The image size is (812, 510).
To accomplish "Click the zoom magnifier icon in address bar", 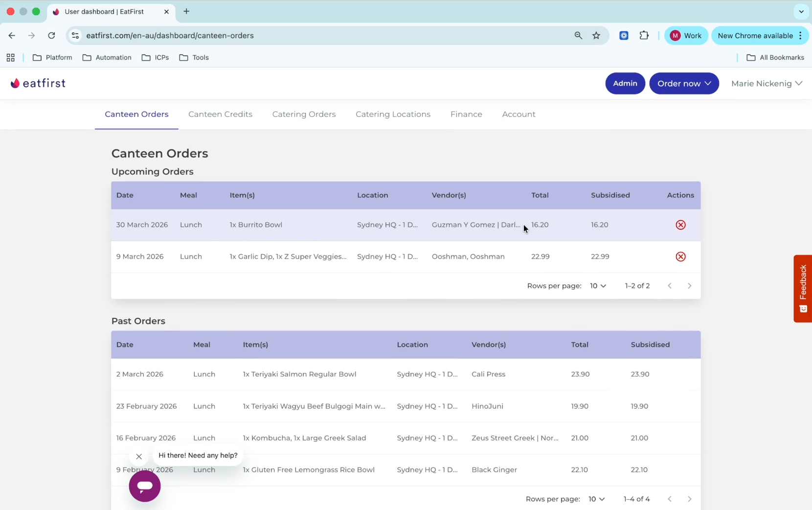I will (578, 36).
